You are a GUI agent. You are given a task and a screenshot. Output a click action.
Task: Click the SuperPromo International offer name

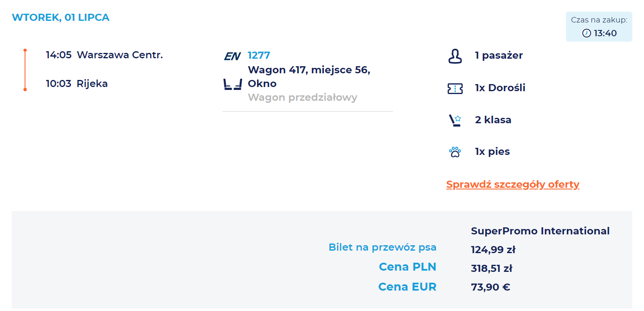point(540,231)
